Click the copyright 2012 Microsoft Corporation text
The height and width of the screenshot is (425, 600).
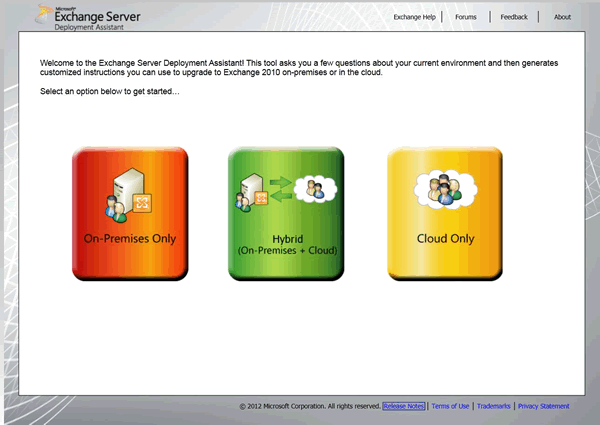[x=310, y=406]
